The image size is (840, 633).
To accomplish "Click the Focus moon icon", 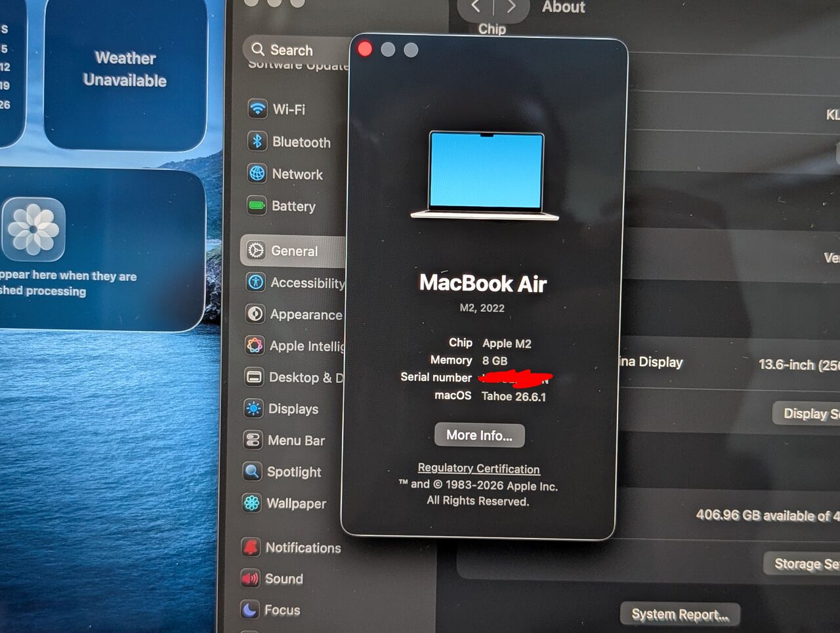I will point(249,610).
